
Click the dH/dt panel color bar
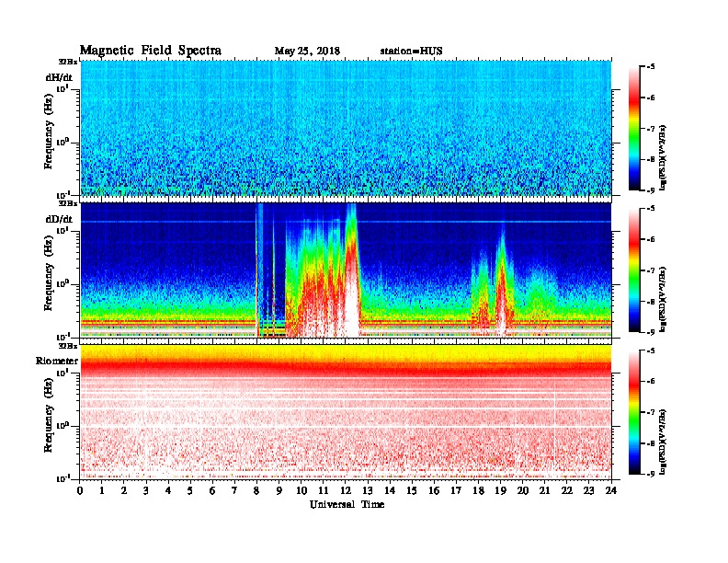coord(634,128)
